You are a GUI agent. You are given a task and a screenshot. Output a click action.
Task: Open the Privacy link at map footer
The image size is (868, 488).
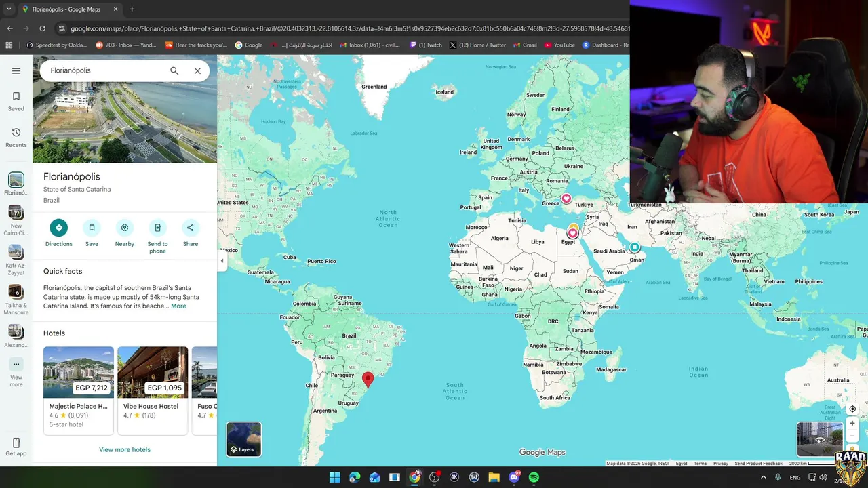720,464
